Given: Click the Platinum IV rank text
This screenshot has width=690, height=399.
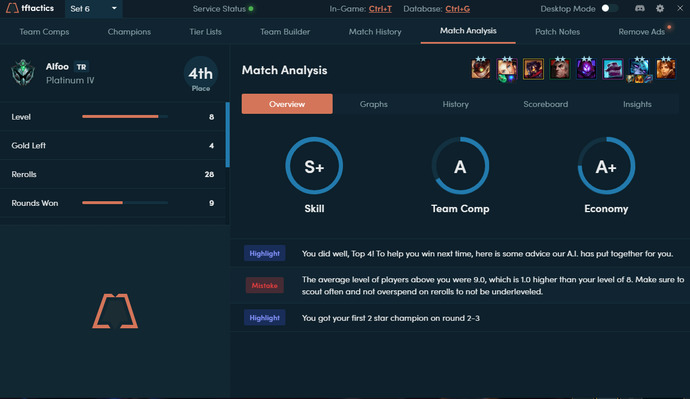Looking at the screenshot, I should point(70,81).
